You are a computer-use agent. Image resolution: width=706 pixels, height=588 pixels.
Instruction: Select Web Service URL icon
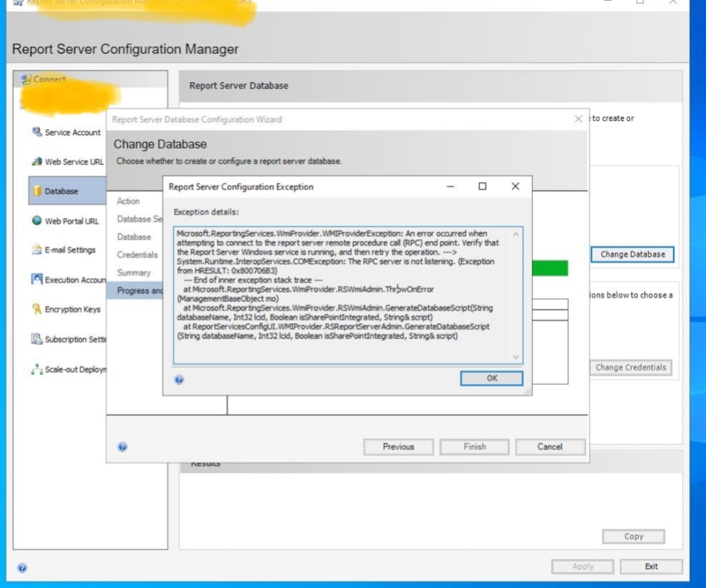[x=37, y=161]
